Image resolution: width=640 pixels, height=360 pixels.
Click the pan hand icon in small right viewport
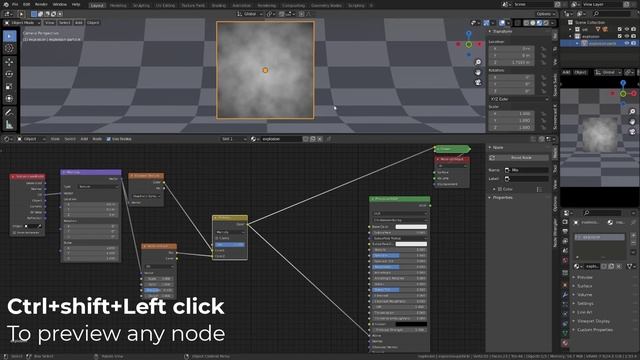[x=632, y=122]
